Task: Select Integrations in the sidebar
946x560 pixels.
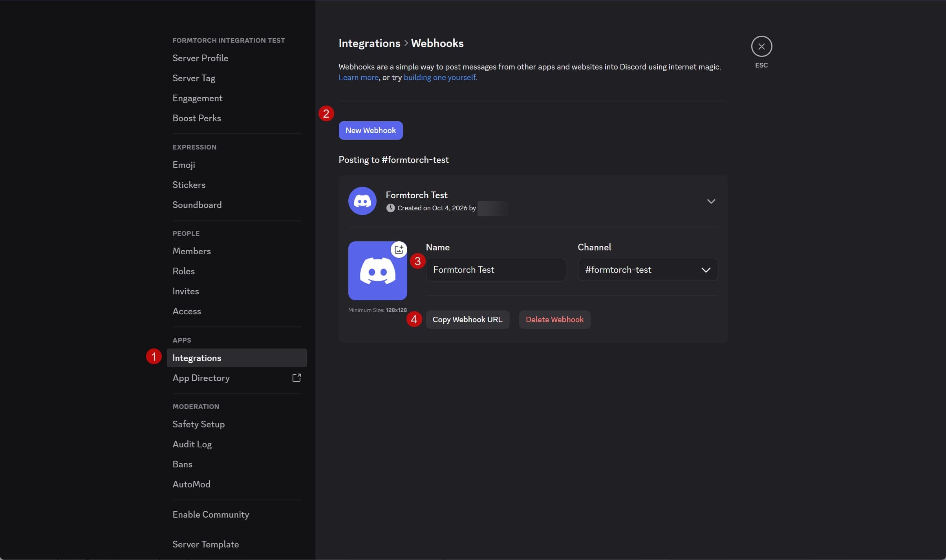Action: [x=237, y=358]
